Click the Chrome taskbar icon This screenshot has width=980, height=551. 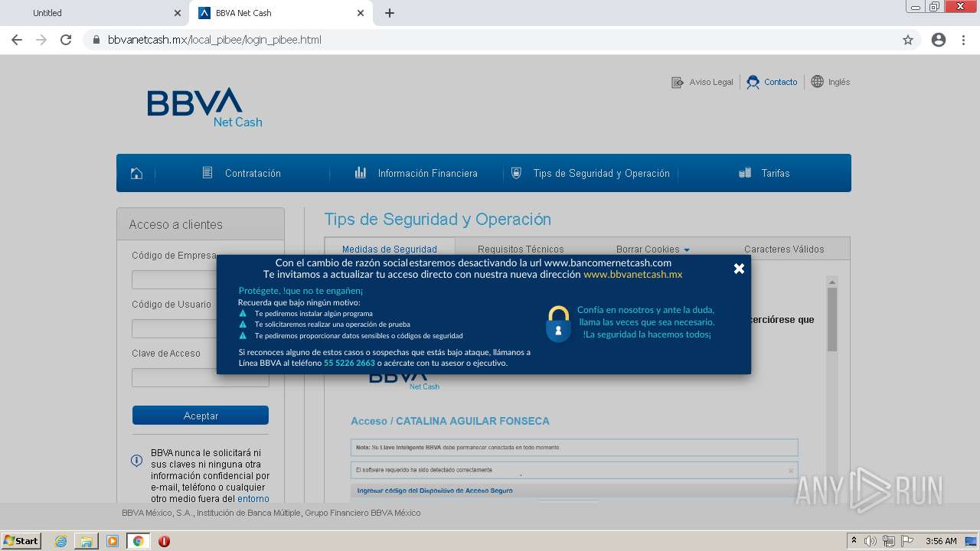138,541
